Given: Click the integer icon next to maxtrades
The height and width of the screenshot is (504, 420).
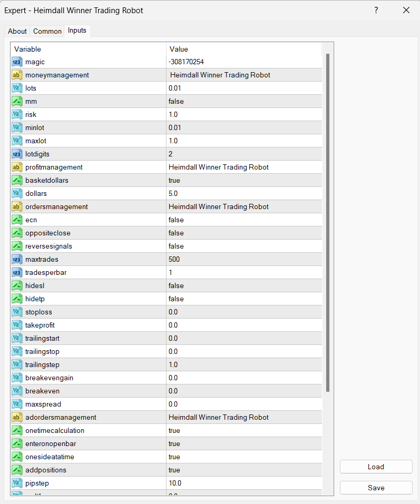Looking at the screenshot, I should 17,260.
